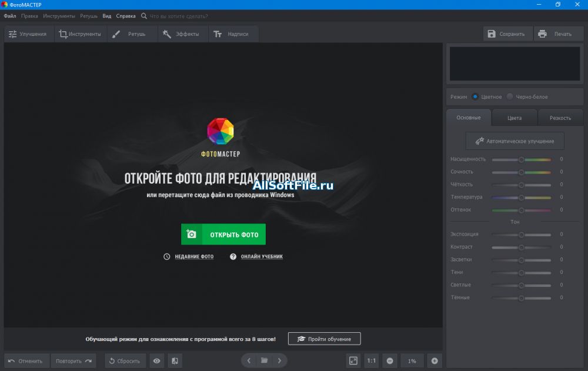Click the zoom in plus icon
Image resolution: width=588 pixels, height=371 pixels.
click(435, 361)
